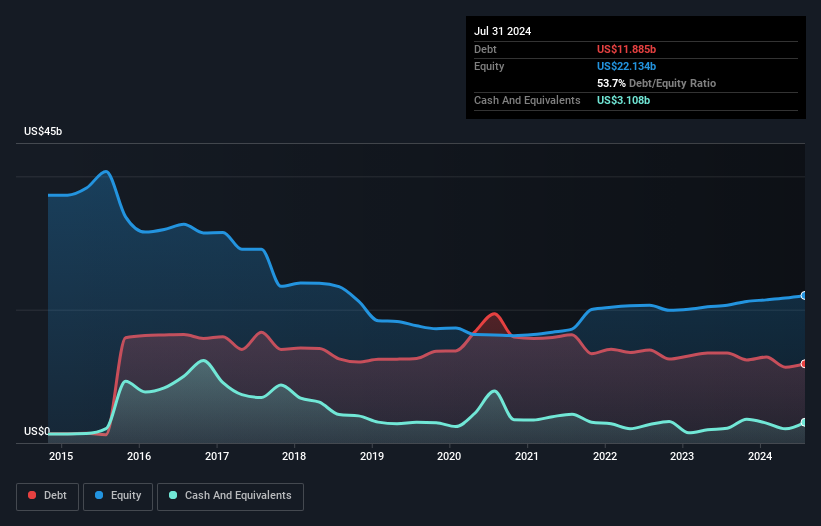Click the red Debt endpoint marker
This screenshot has width=821, height=526.
click(804, 364)
